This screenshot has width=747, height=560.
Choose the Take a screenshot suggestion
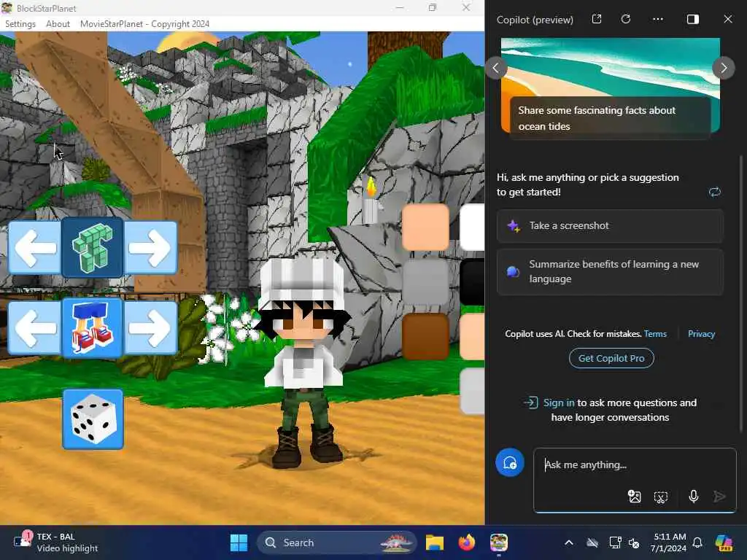(x=611, y=226)
